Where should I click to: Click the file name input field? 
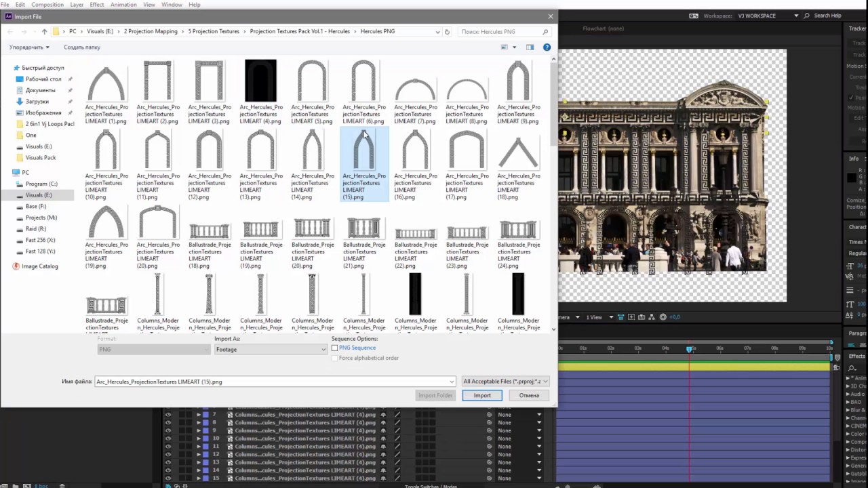click(x=271, y=382)
